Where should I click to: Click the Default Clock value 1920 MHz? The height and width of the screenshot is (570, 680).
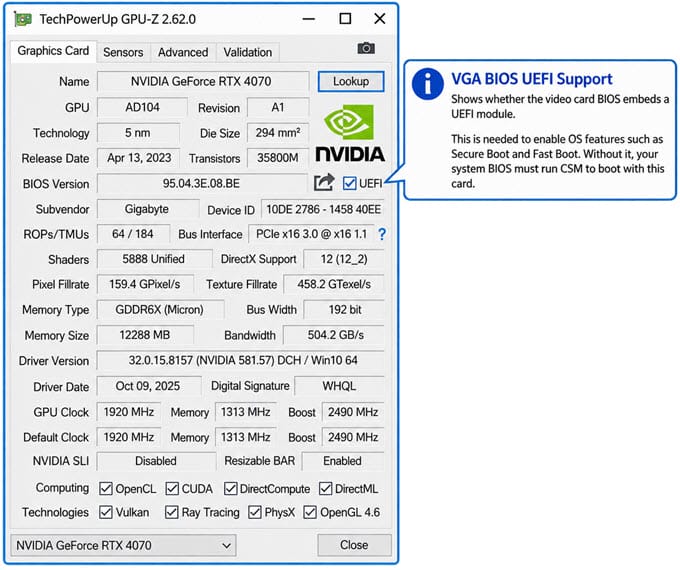(129, 437)
